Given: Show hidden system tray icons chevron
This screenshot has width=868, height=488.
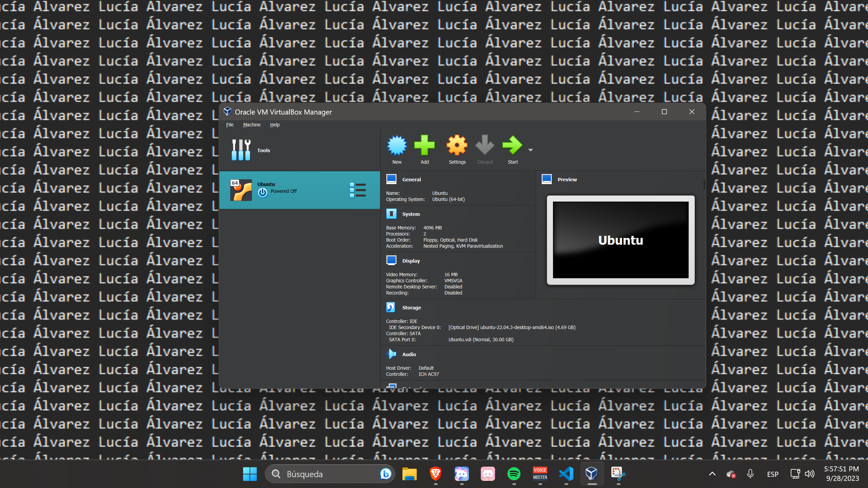Looking at the screenshot, I should coord(712,474).
